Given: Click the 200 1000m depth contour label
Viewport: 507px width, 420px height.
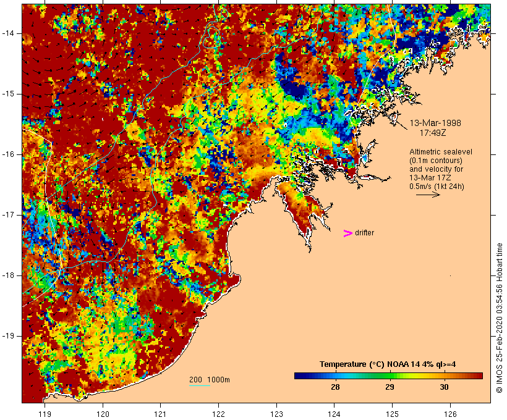Looking at the screenshot, I should (210, 380).
